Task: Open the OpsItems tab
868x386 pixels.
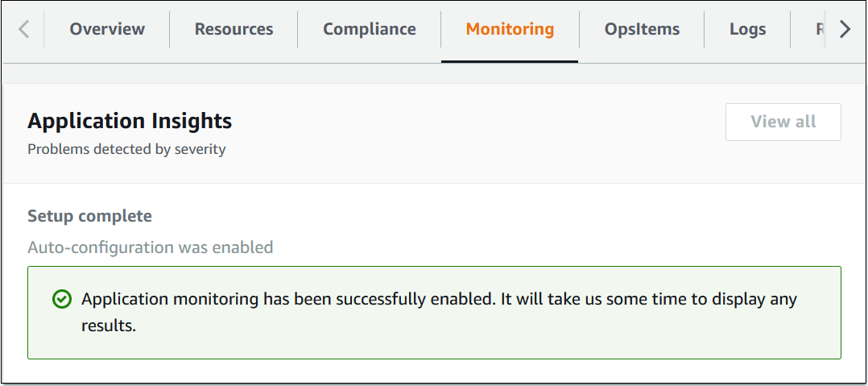Action: tap(642, 30)
